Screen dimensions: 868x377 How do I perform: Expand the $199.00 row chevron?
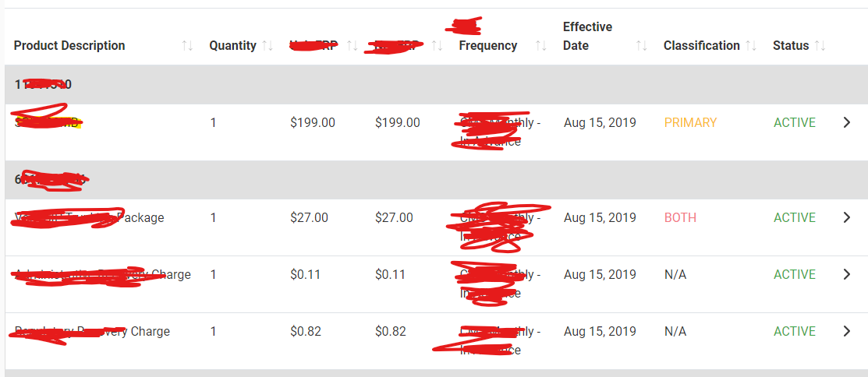coord(846,123)
